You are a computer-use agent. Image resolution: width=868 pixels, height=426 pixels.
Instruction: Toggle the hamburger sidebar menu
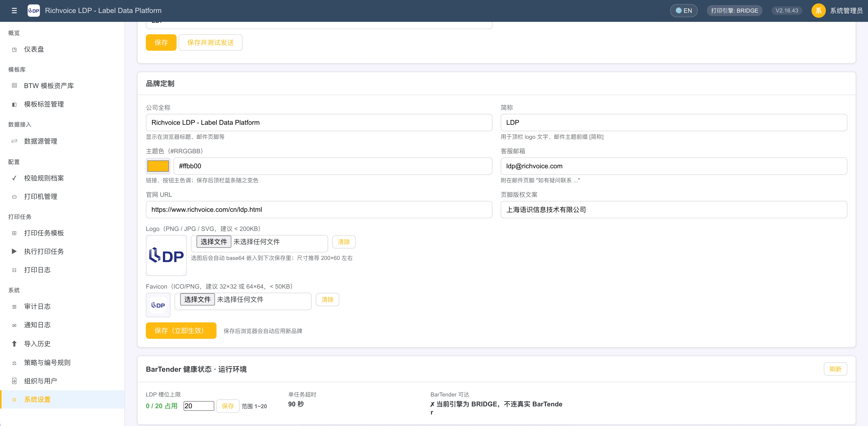point(14,11)
